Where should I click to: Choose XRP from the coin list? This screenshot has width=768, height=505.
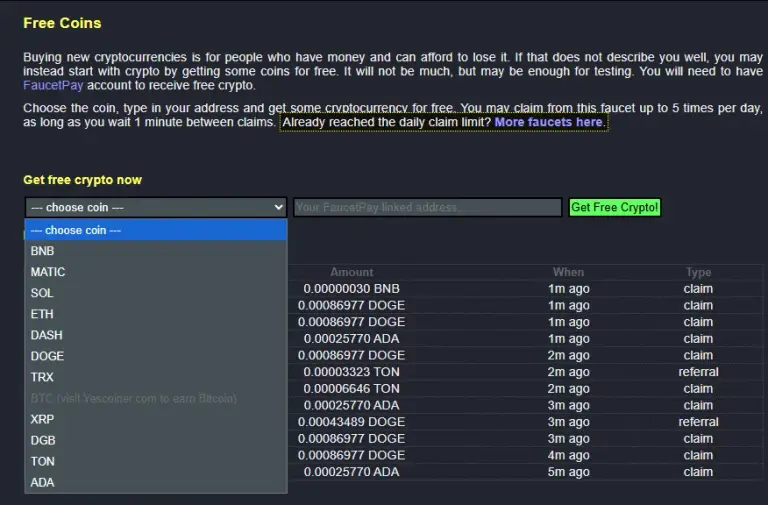(156, 419)
